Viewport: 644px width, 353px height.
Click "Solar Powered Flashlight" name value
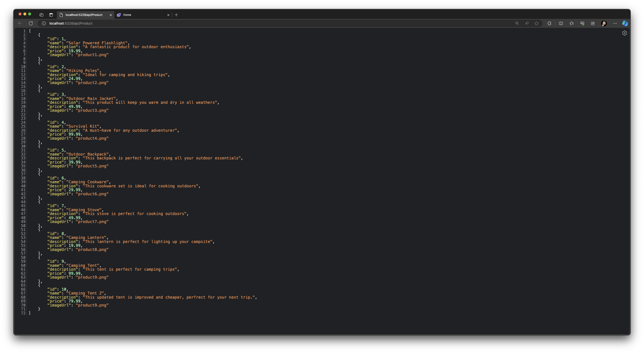pos(97,43)
